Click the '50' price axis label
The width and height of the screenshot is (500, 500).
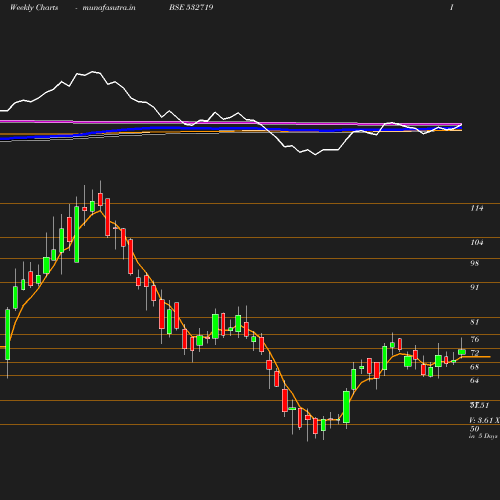pos(475,429)
